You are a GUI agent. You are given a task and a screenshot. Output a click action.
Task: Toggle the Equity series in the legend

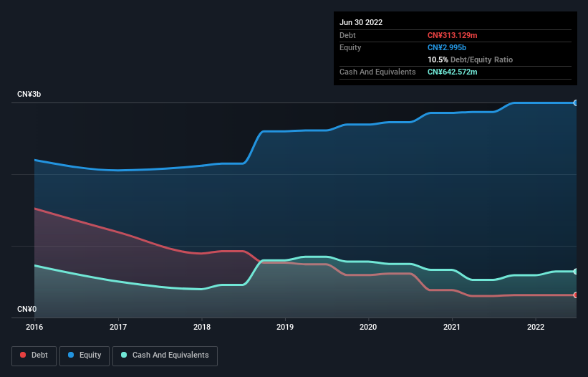coord(85,355)
